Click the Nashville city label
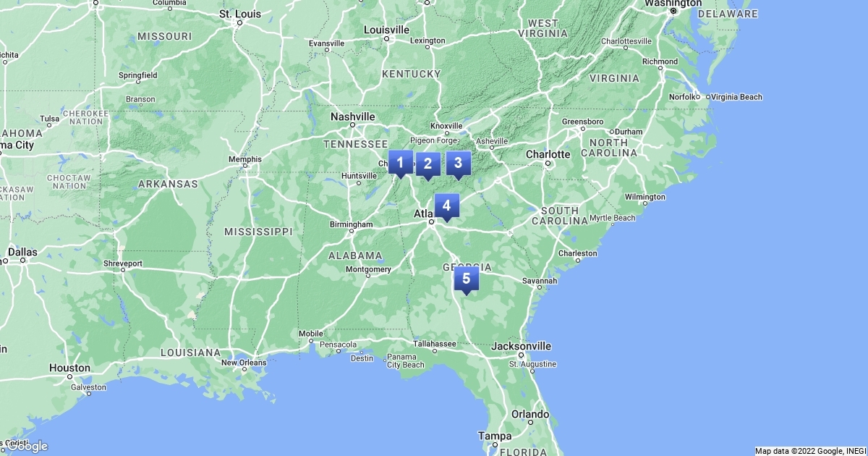868x456 pixels. [x=352, y=117]
